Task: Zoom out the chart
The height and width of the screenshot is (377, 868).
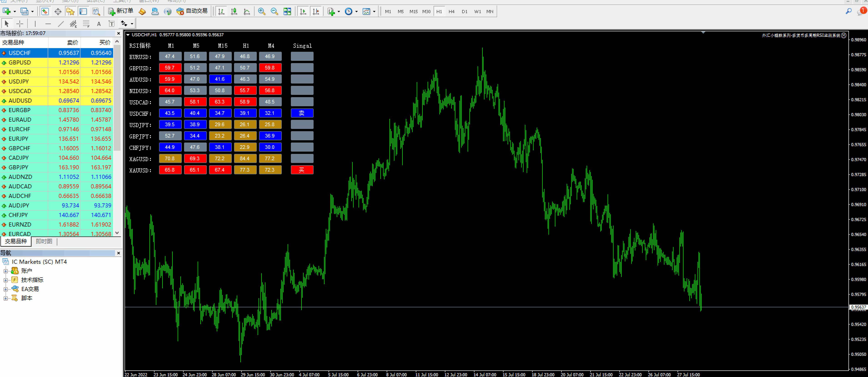Action: (274, 11)
